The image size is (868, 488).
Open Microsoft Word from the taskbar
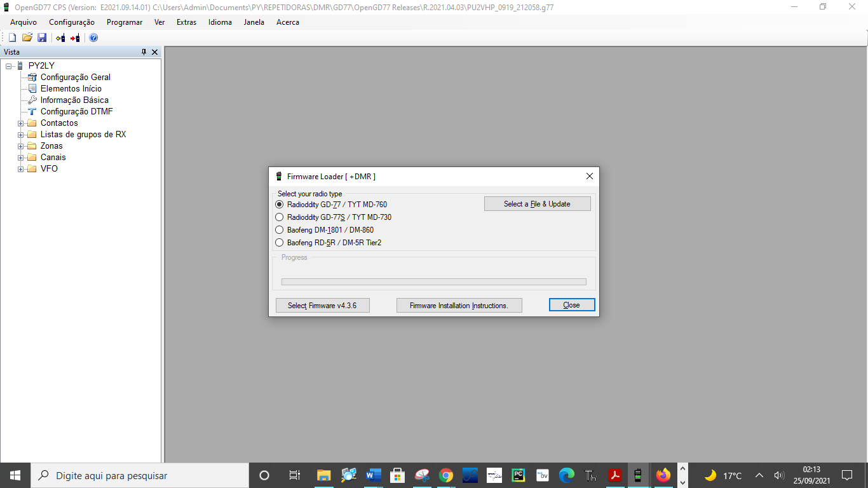point(374,475)
